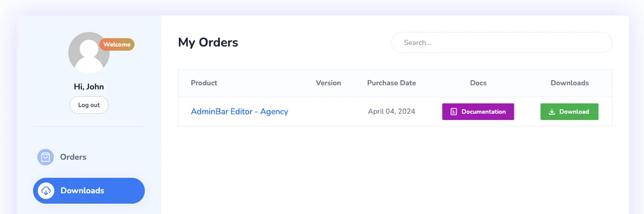The width and height of the screenshot is (644, 214).
Task: Click the user avatar profile picture
Action: click(x=89, y=53)
